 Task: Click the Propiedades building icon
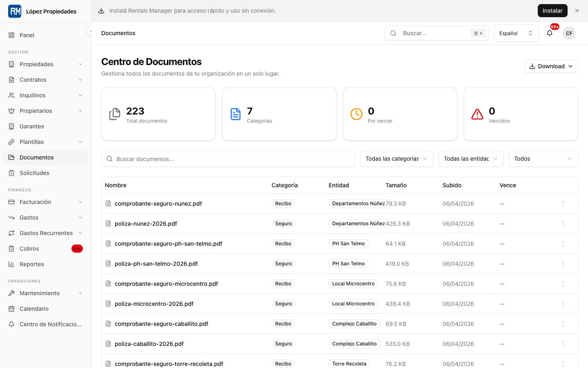(11, 64)
